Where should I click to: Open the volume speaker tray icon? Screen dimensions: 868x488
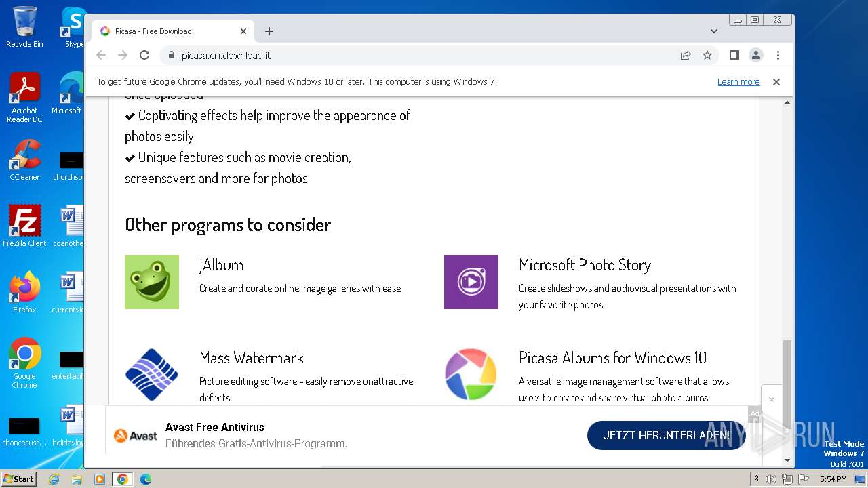point(771,479)
